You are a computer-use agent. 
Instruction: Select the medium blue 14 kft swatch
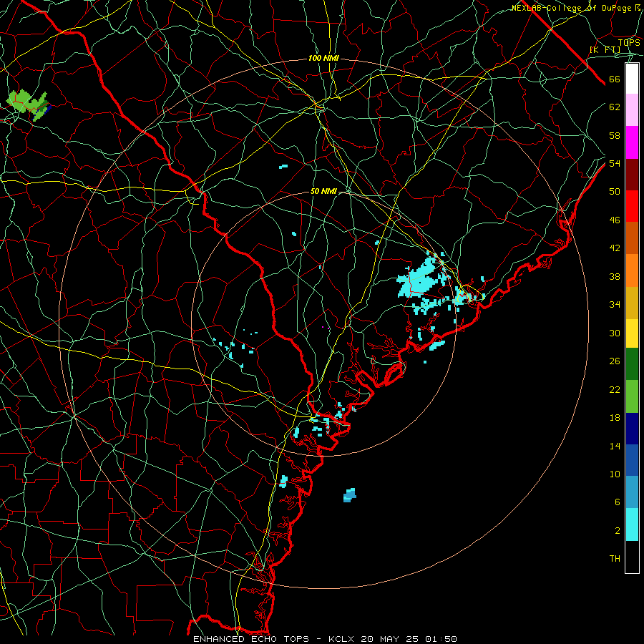pyautogui.click(x=632, y=460)
